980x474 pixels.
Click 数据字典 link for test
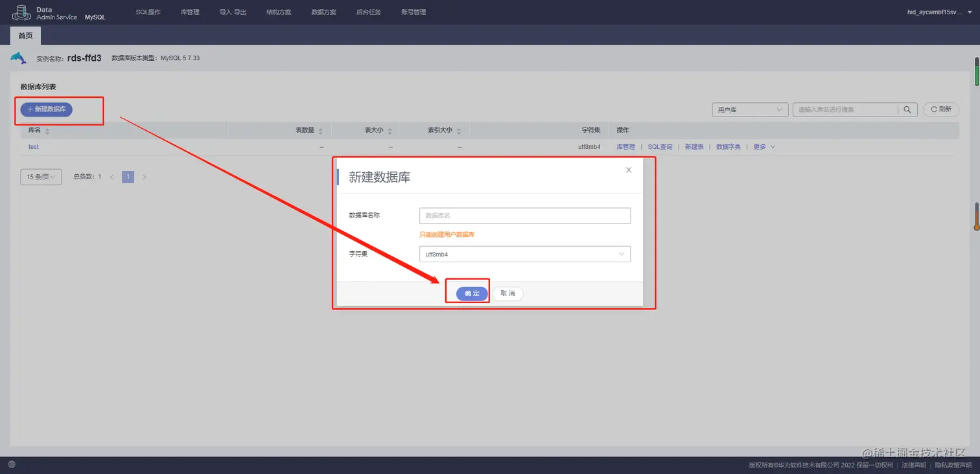pos(729,147)
